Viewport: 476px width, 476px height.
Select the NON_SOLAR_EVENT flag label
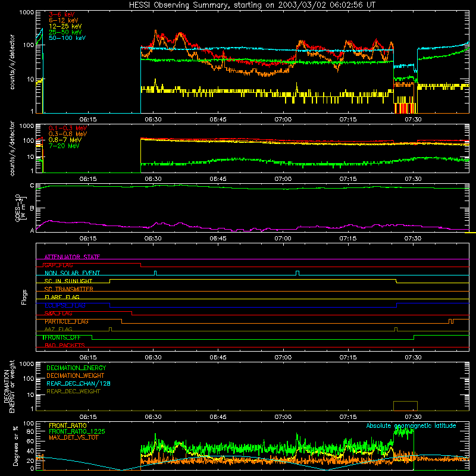pos(72,273)
